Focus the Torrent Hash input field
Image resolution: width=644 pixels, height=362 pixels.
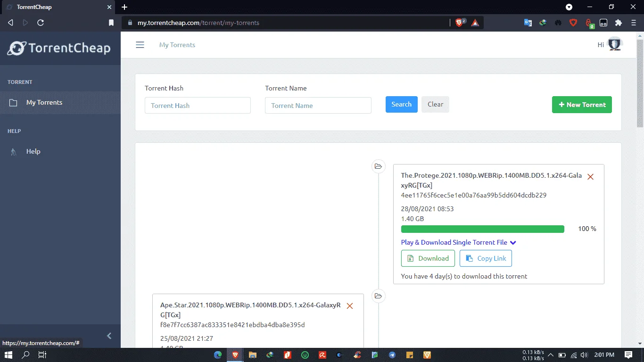pos(198,106)
